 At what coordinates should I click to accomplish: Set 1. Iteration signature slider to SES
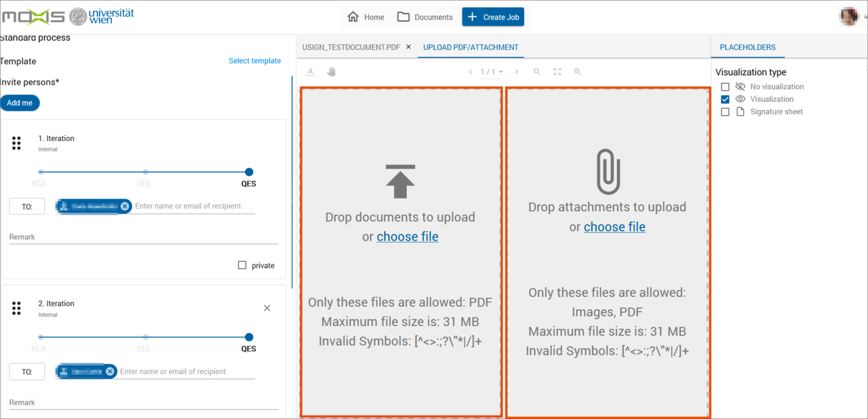pos(145,172)
